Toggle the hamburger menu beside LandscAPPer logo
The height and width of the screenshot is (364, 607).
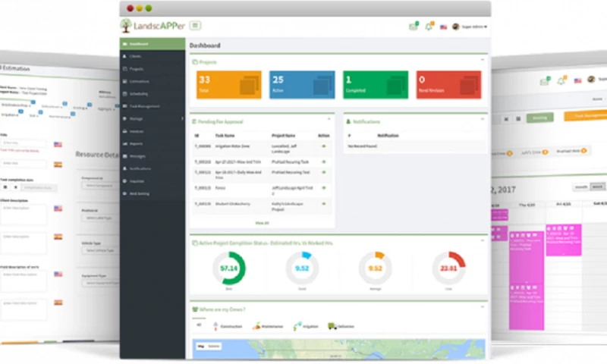coord(195,26)
